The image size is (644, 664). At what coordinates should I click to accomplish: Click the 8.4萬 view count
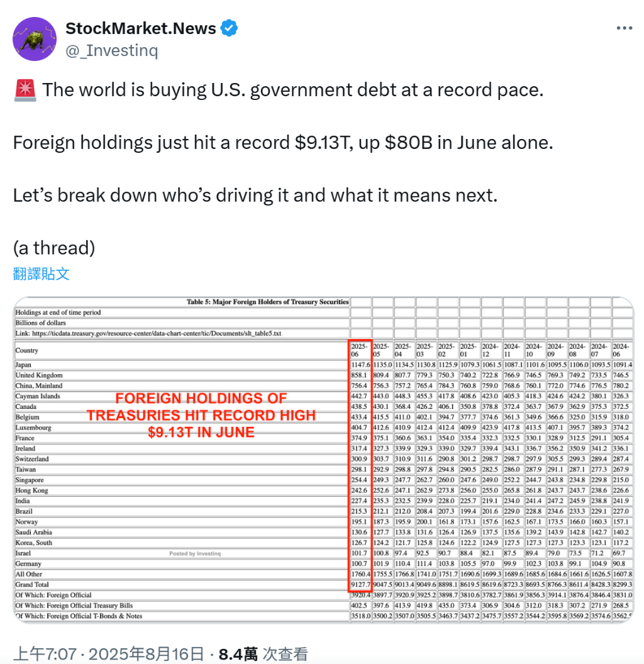238,654
